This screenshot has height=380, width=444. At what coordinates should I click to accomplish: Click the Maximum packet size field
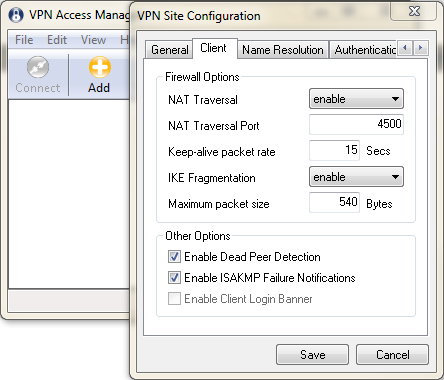click(334, 202)
